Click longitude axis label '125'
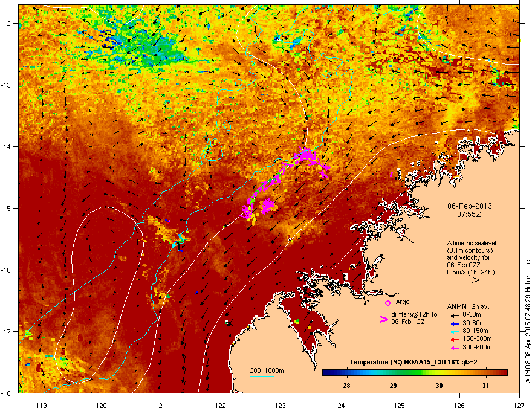 [x=400, y=405]
